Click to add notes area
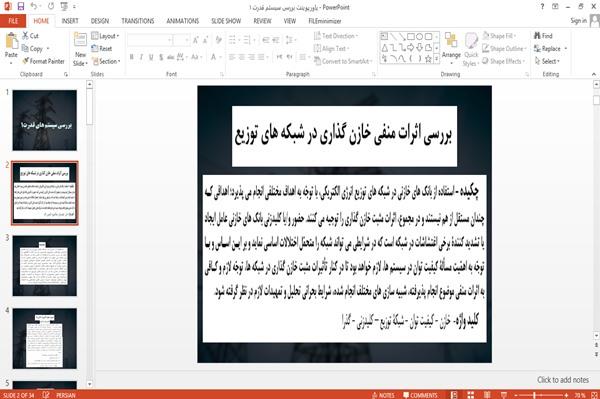 tap(562, 379)
